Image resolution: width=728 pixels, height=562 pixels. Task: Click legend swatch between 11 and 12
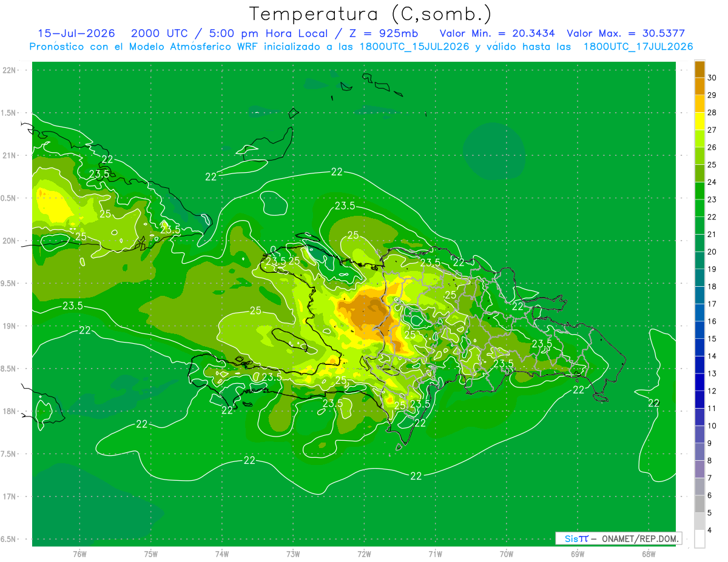[x=699, y=400]
